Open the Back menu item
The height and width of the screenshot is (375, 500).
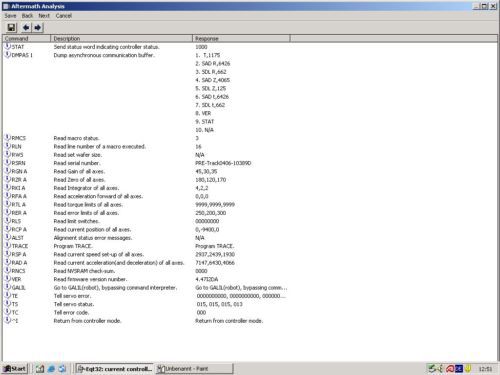click(x=27, y=16)
